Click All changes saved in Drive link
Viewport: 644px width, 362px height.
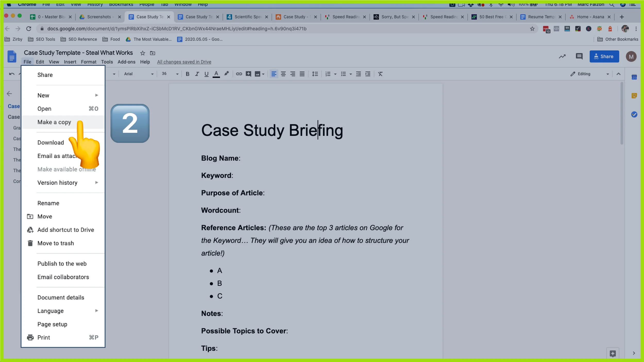pos(184,62)
